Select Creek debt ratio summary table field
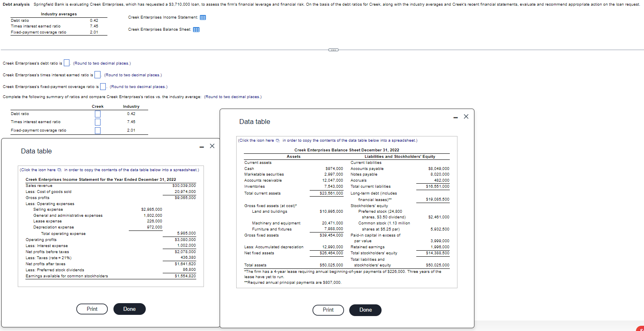This screenshot has width=644, height=331. [x=98, y=114]
